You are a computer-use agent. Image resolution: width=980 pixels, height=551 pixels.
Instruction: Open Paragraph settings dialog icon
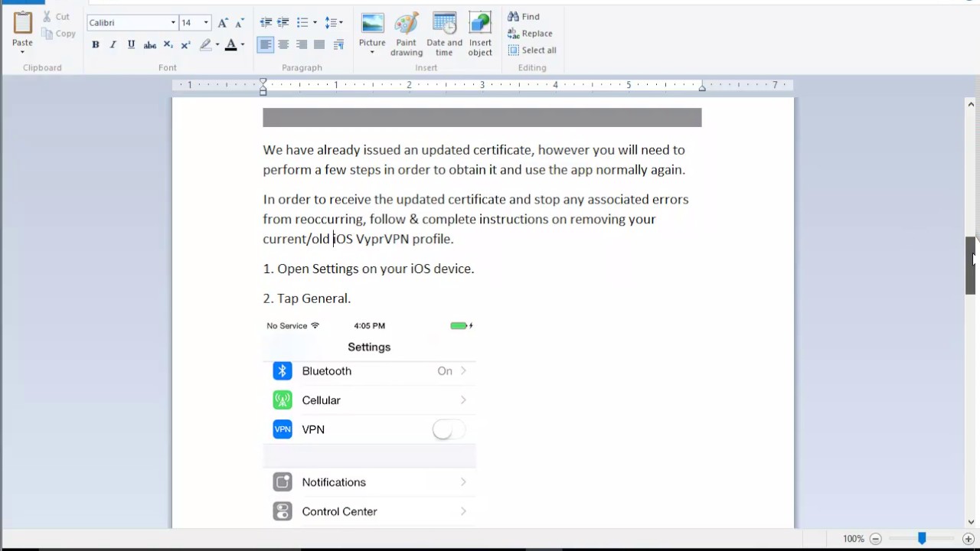(338, 45)
